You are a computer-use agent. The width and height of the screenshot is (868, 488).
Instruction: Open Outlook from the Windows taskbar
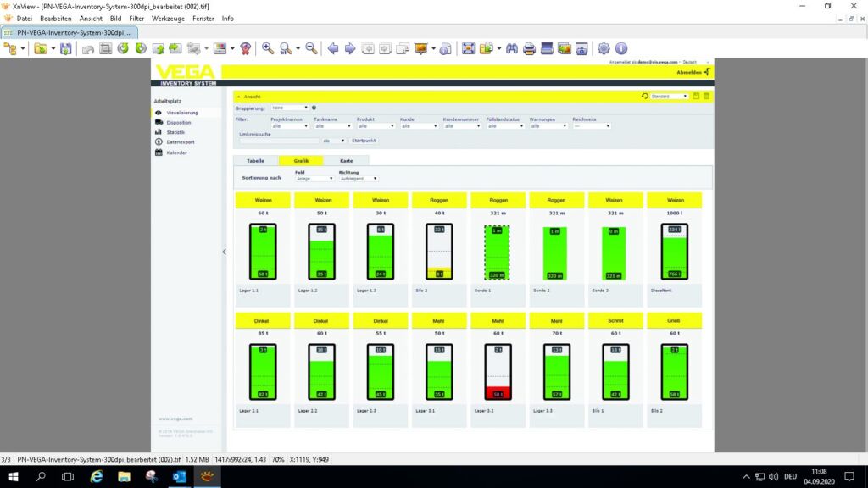coord(179,477)
